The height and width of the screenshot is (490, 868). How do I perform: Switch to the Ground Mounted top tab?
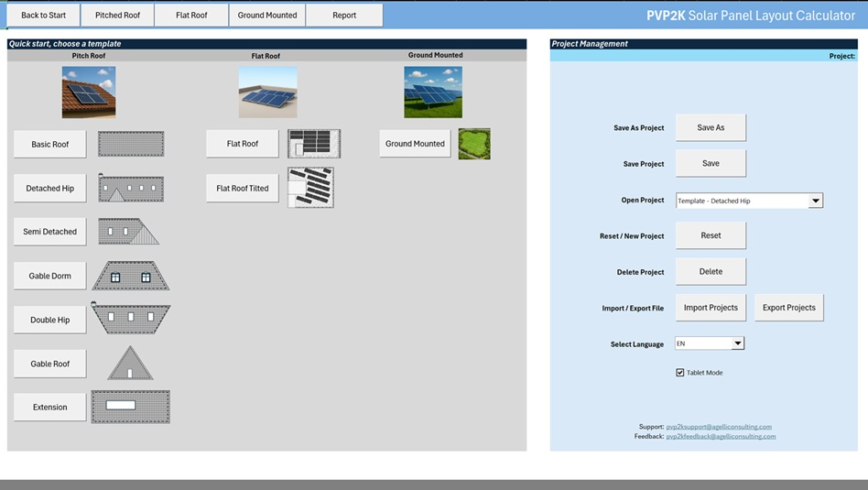coord(267,15)
